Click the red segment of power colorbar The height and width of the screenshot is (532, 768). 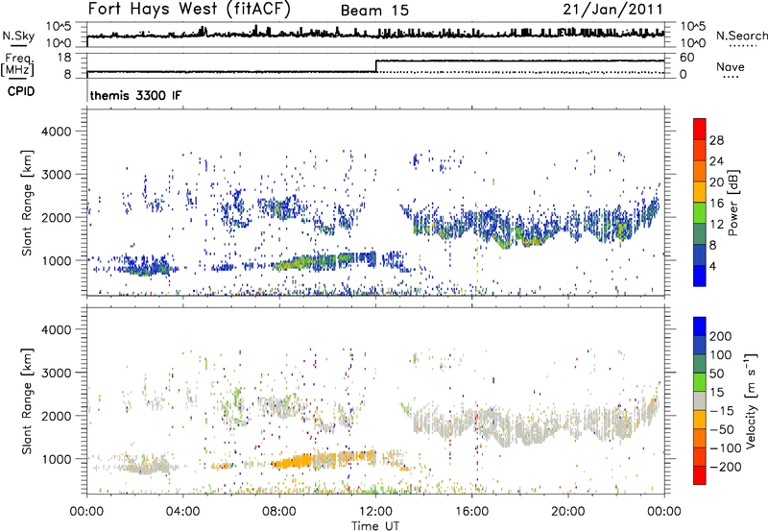tap(700, 130)
